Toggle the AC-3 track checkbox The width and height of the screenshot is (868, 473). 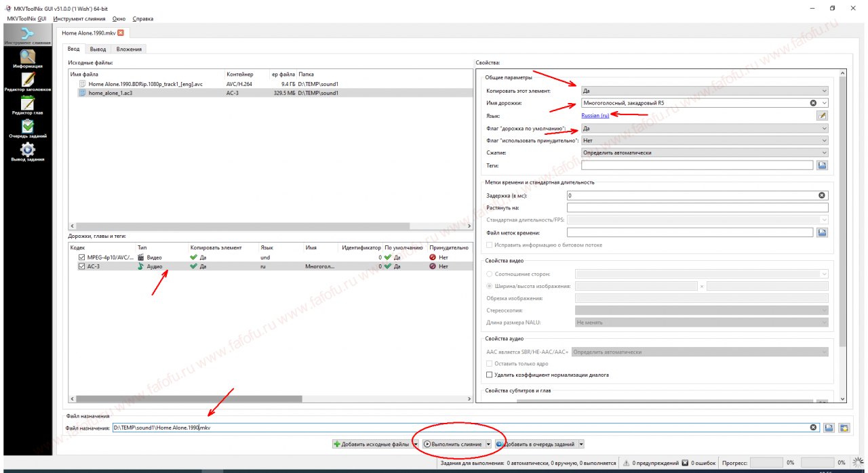click(82, 266)
